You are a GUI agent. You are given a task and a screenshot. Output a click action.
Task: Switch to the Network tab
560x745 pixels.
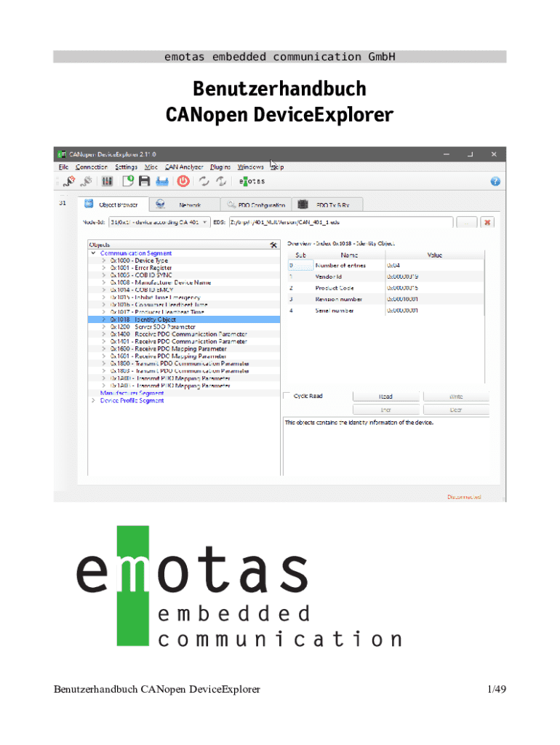[x=185, y=204]
